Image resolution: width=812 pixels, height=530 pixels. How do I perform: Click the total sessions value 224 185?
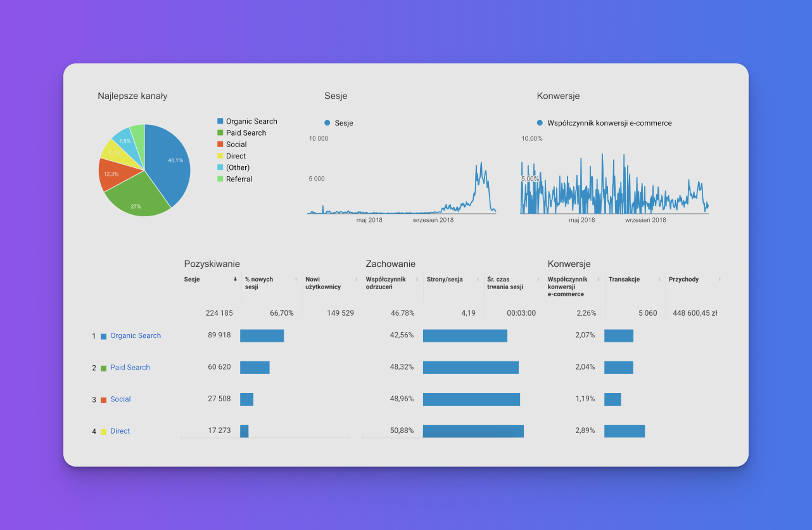(x=220, y=313)
